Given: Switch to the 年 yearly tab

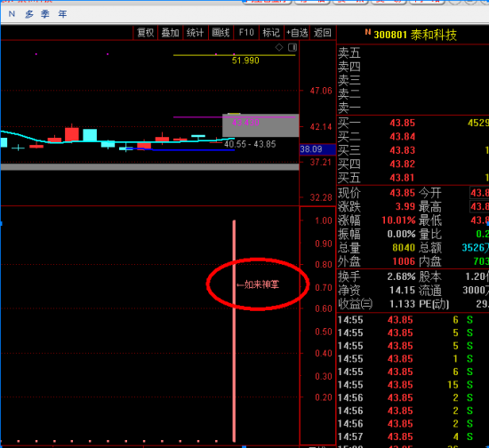Looking at the screenshot, I should pos(62,14).
